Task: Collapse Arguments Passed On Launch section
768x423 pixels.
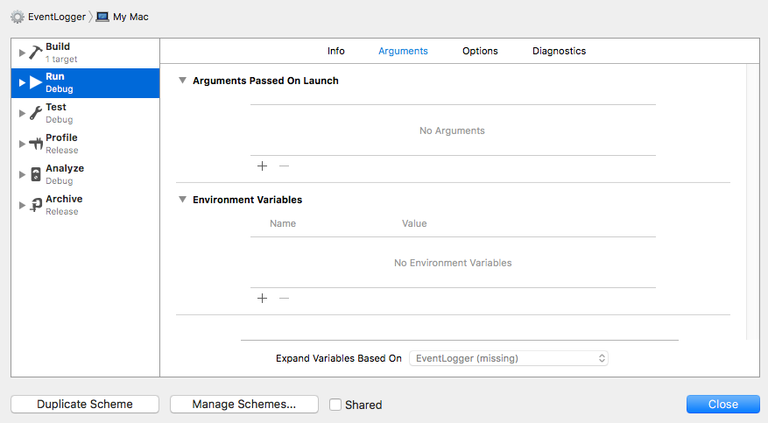Action: (182, 81)
